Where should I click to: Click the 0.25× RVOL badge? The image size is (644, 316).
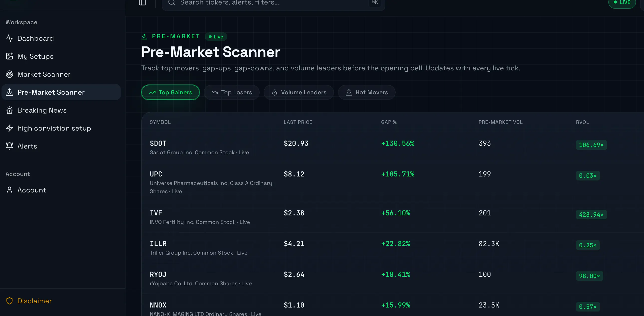(x=588, y=245)
